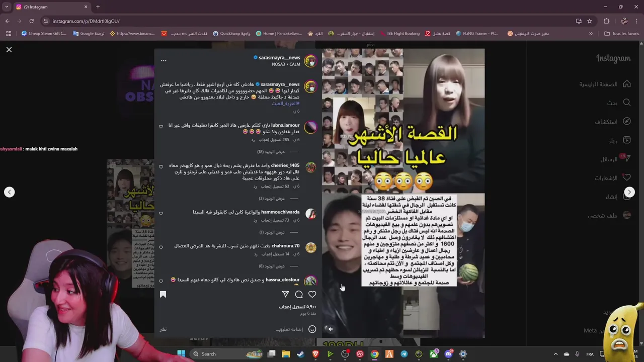Open post options three-dot menu
The image size is (644, 362).
coord(164,60)
